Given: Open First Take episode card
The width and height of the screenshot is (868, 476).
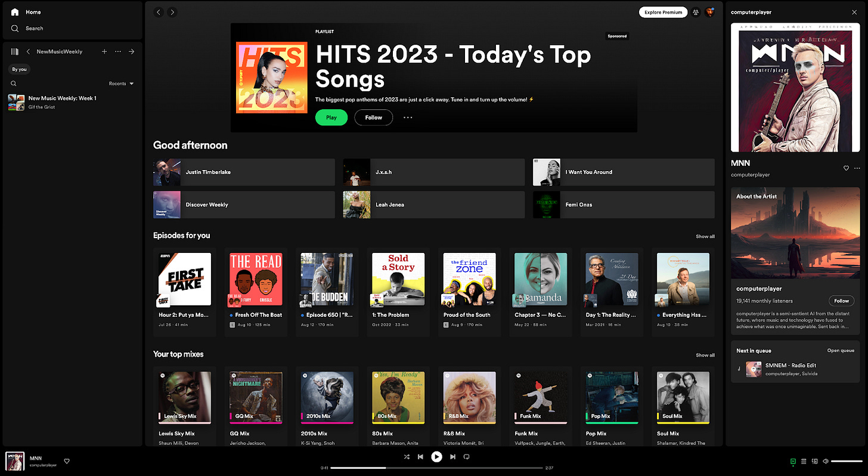Looking at the screenshot, I should [185, 292].
